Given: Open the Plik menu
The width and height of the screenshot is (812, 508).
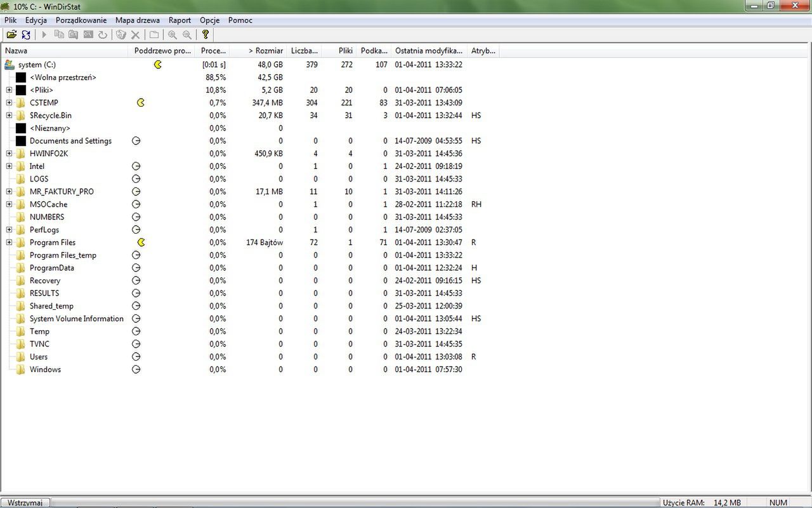Looking at the screenshot, I should pyautogui.click(x=11, y=20).
